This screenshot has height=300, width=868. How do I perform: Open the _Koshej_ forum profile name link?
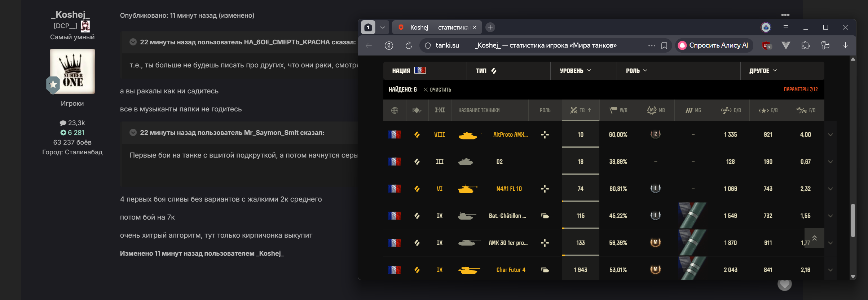pyautogui.click(x=70, y=14)
